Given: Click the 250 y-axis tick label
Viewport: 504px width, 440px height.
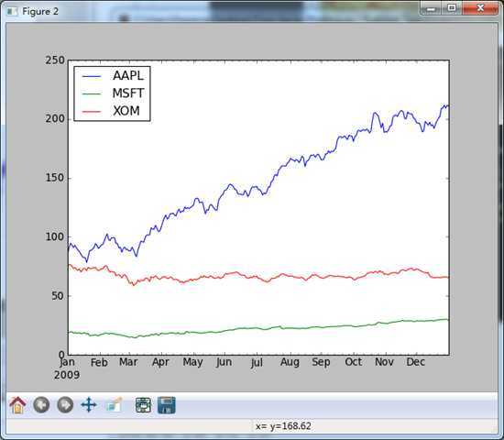Looking at the screenshot, I should (x=55, y=60).
